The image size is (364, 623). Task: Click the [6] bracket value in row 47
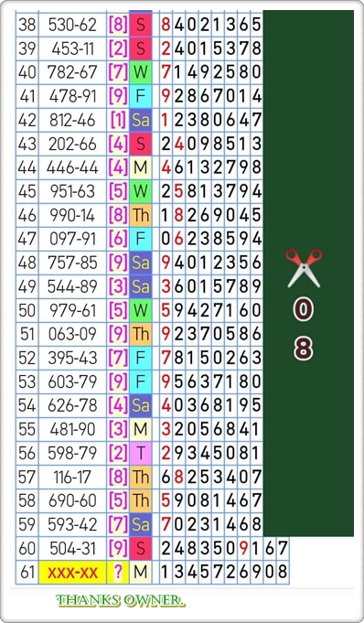click(118, 239)
